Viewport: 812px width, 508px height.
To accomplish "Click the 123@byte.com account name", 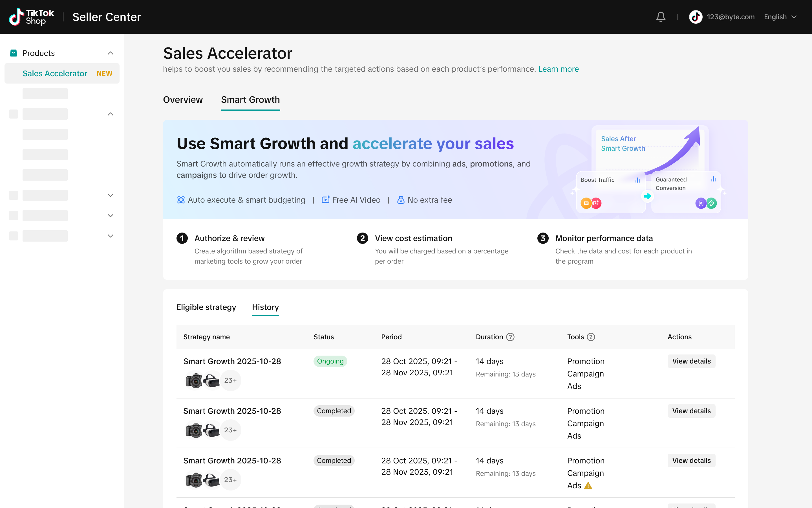I will point(731,17).
